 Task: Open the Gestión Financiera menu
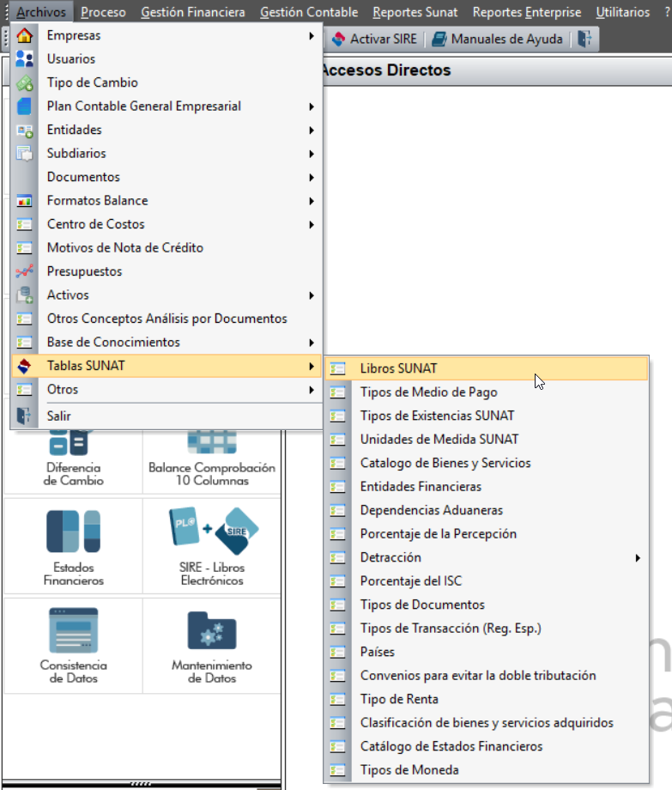[193, 11]
